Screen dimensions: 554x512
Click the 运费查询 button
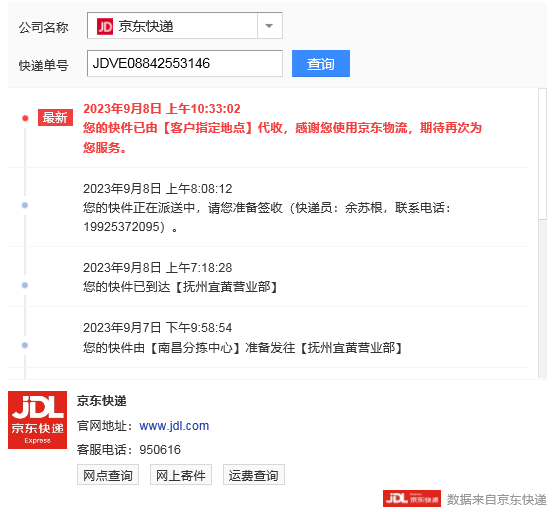point(254,475)
